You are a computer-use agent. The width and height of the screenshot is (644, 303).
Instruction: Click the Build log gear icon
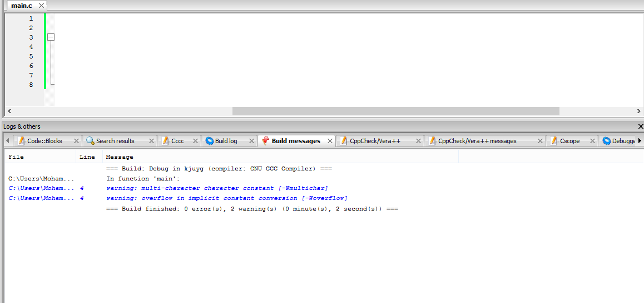(210, 141)
